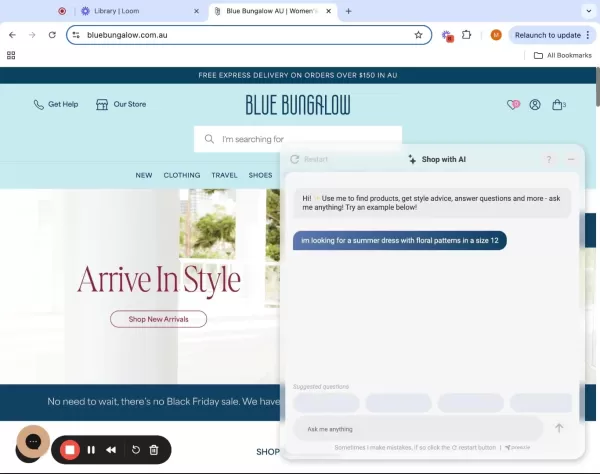The height and width of the screenshot is (474, 600).
Task: Click the Shop New Arrivals button
Action: [x=158, y=319]
